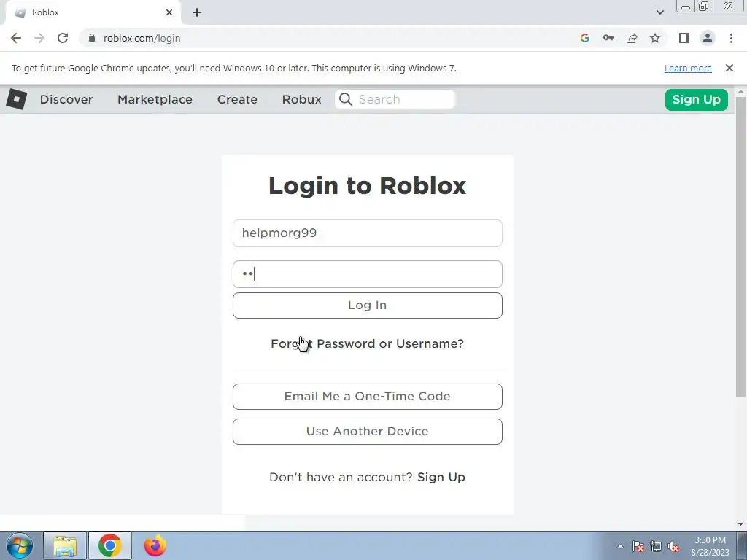
Task: Click the padlock site info icon
Action: (x=92, y=38)
